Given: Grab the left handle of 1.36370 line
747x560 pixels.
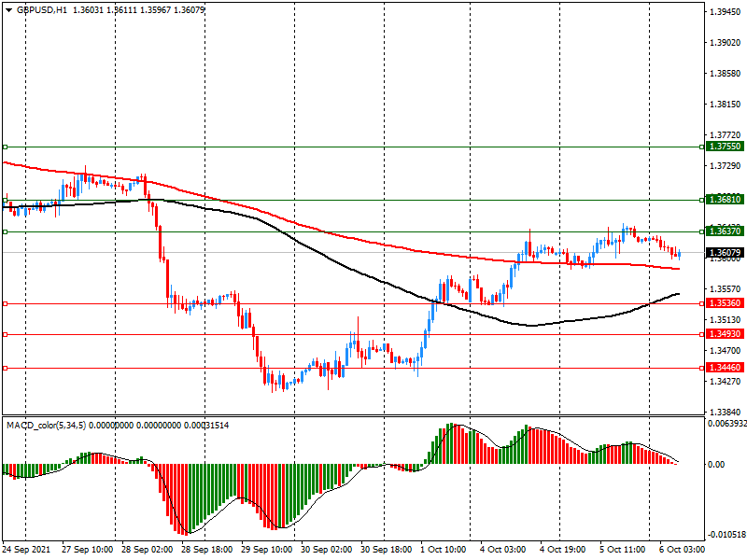Looking at the screenshot, I should [6, 231].
